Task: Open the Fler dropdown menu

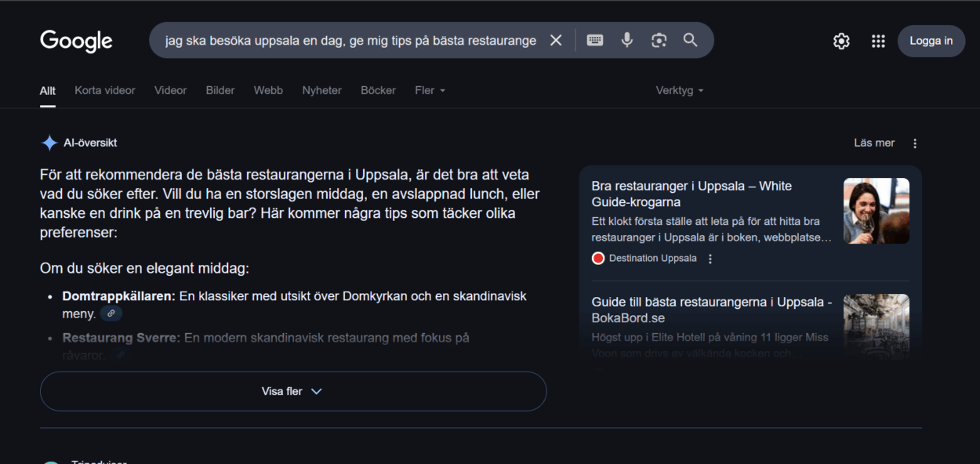Action: pos(430,90)
